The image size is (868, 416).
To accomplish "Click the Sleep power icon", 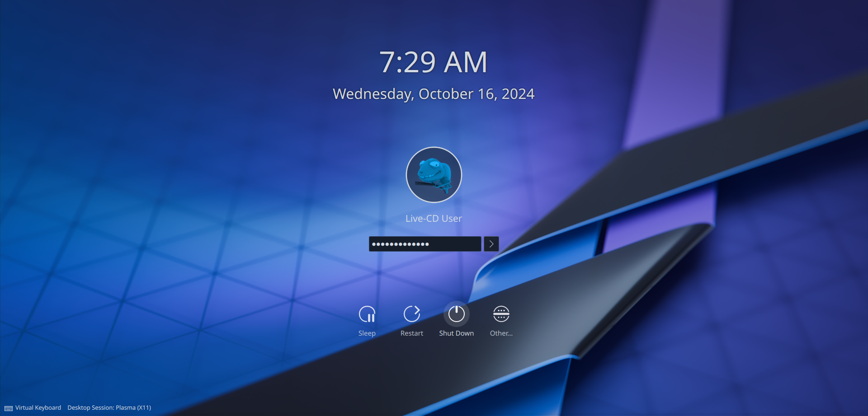I will (367, 314).
